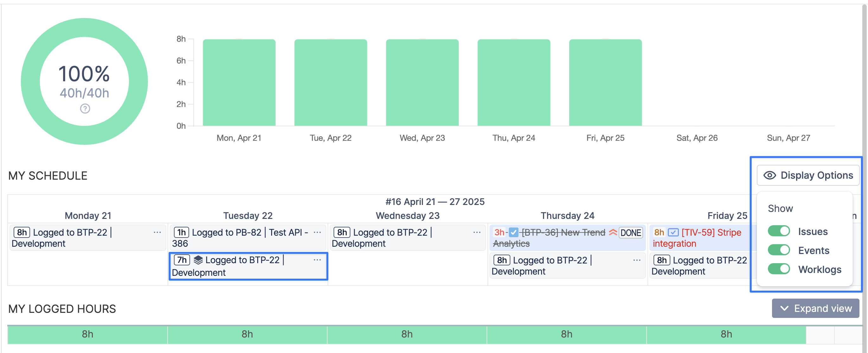Expand the My Logged Hours view
This screenshot has width=868, height=353.
(x=815, y=308)
